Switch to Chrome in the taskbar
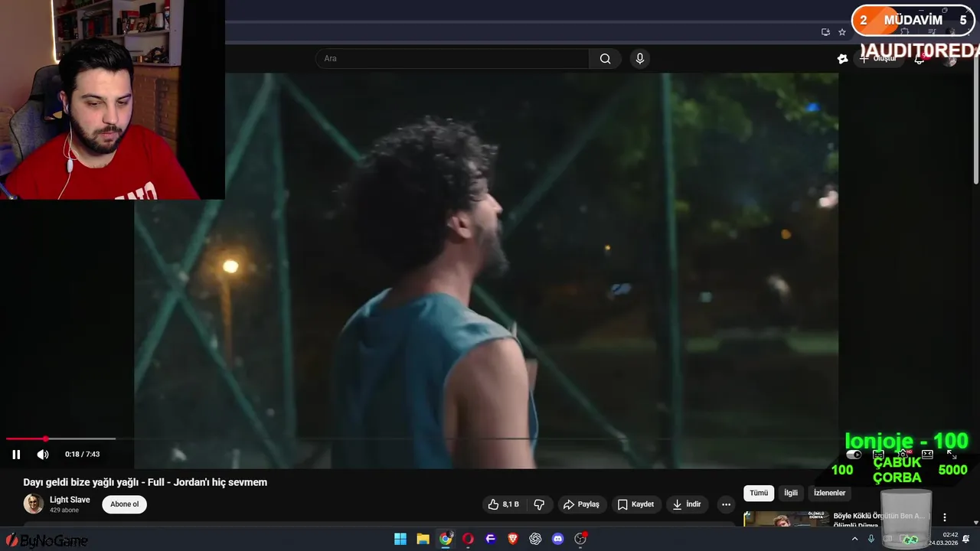Screen dimensions: 980x551 click(x=446, y=539)
